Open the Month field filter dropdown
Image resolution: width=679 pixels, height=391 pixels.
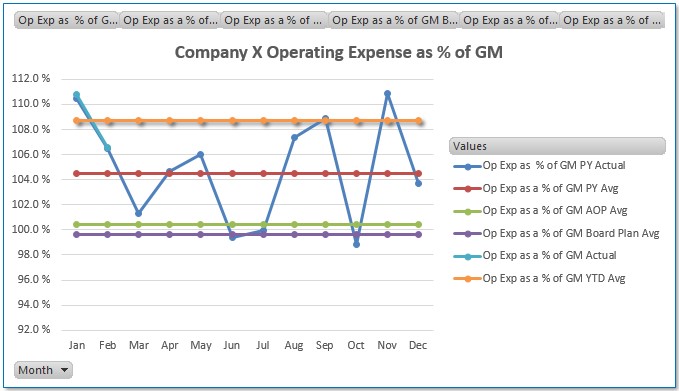pyautogui.click(x=43, y=370)
